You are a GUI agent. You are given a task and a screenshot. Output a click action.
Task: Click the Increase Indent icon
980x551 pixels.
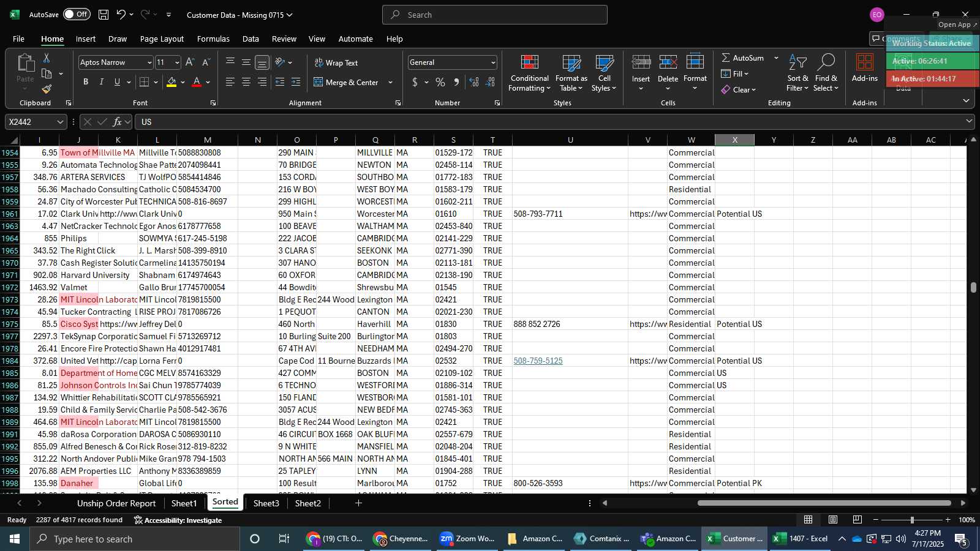point(296,82)
